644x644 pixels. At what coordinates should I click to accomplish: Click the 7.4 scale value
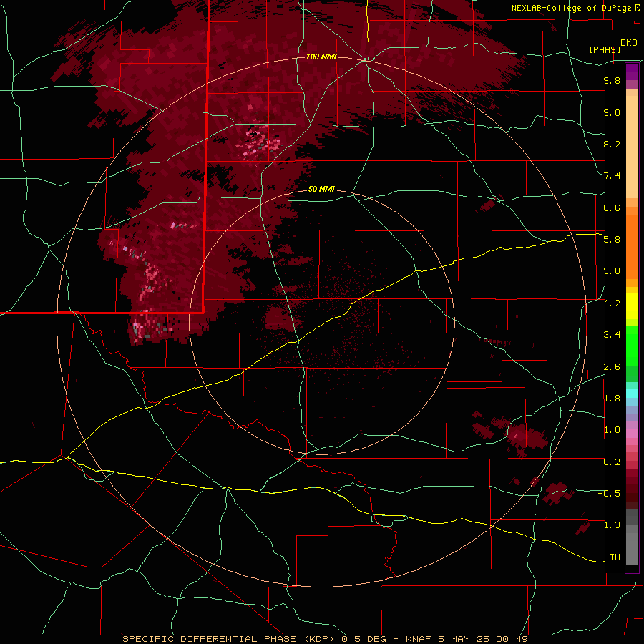tap(612, 176)
